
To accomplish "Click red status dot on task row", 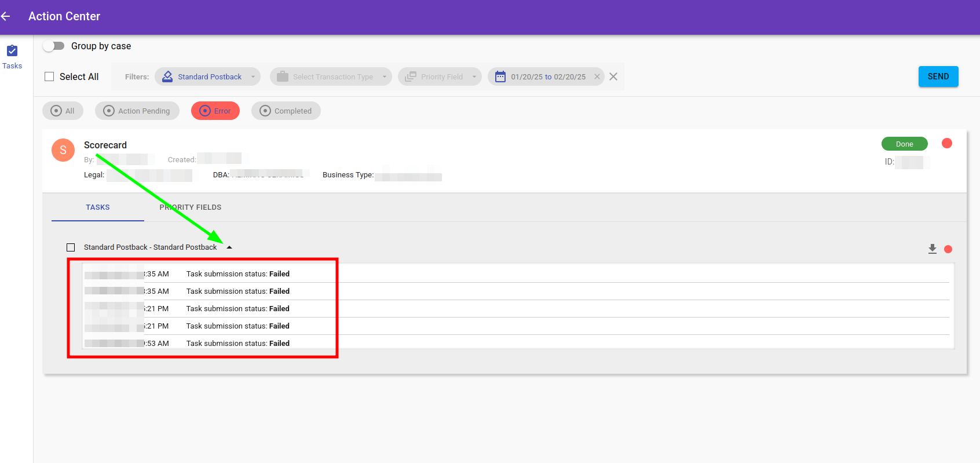I will click(948, 249).
